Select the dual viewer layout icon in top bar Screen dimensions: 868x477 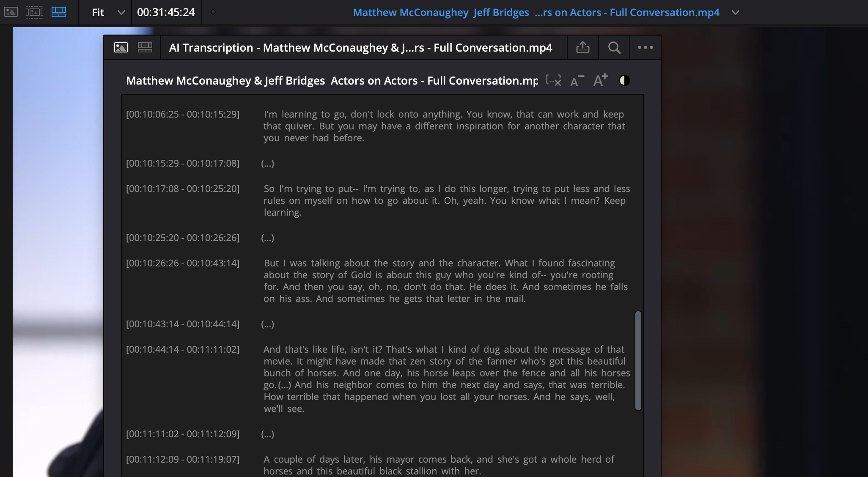point(59,12)
